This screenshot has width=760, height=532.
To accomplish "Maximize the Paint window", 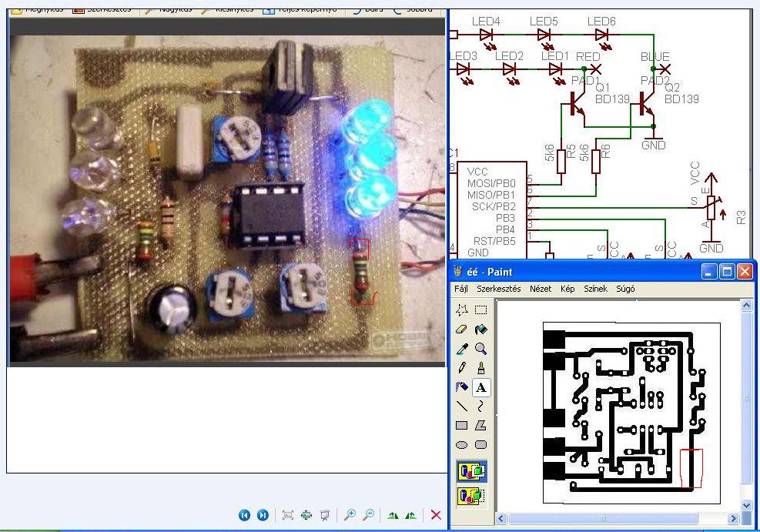I will [727, 271].
